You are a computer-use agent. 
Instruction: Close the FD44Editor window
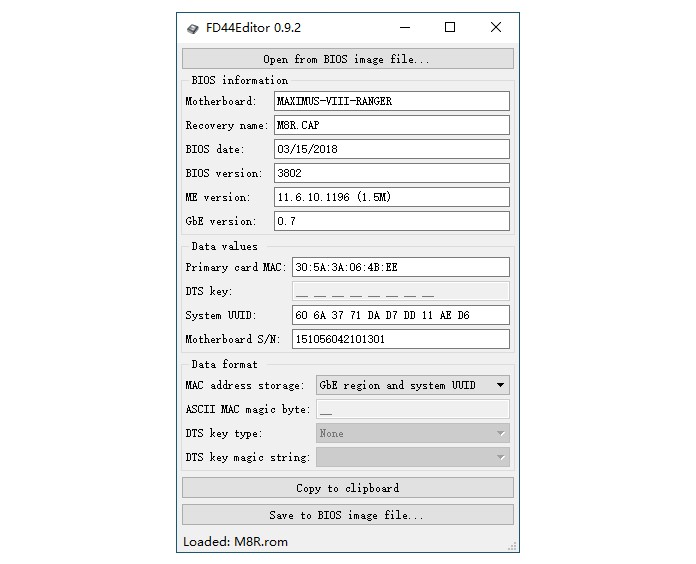tap(496, 28)
